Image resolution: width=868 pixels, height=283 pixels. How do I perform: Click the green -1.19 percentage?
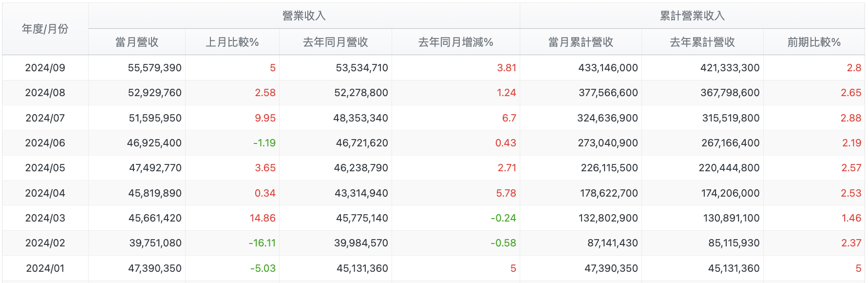(x=264, y=143)
